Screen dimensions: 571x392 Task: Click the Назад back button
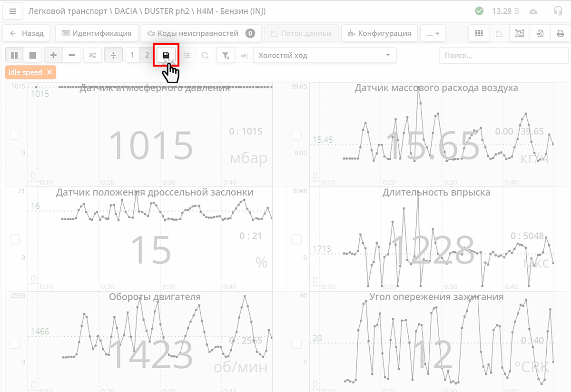[x=26, y=33]
